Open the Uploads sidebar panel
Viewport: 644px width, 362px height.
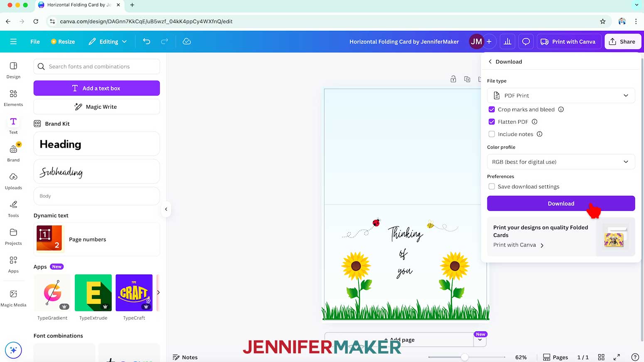coord(13,181)
